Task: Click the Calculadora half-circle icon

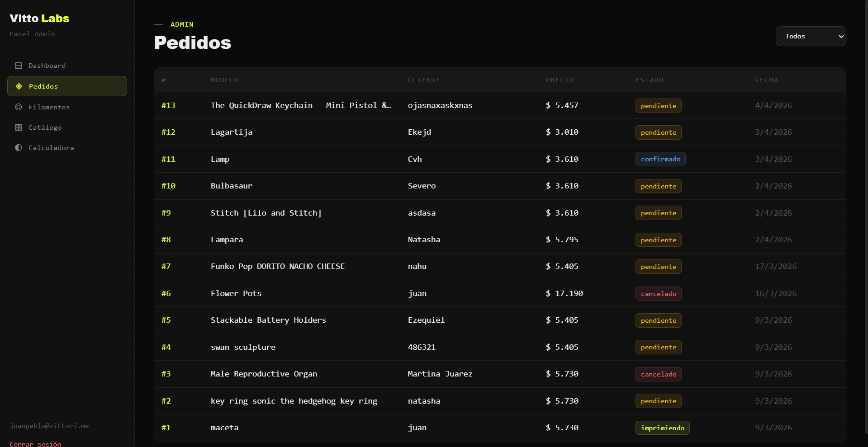Action: (19, 148)
